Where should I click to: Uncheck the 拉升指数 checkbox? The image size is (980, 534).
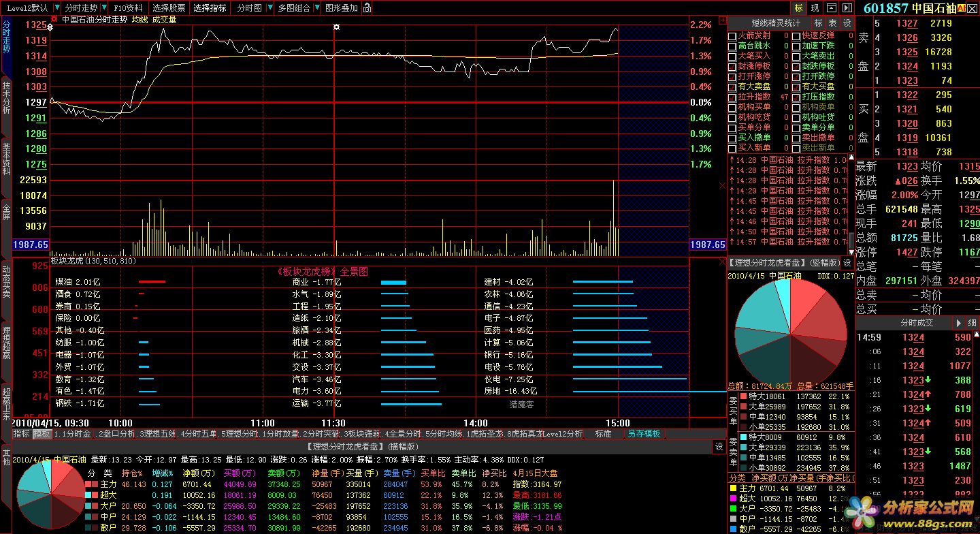click(732, 97)
